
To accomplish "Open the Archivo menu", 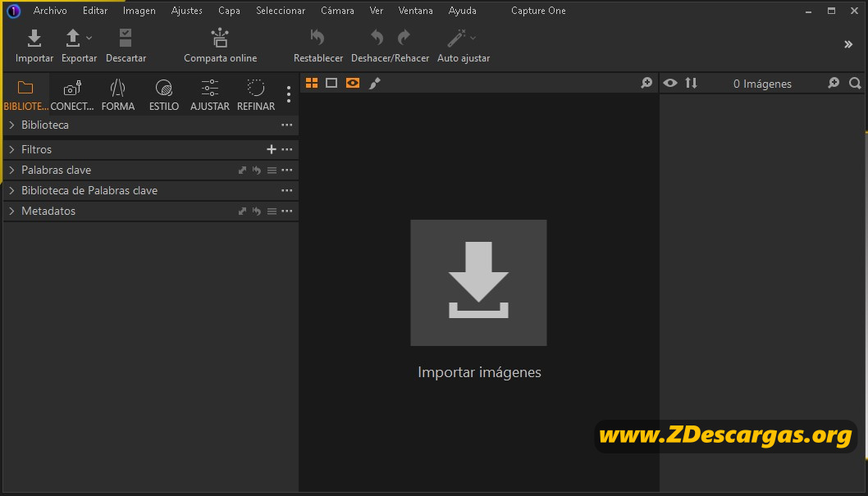I will click(50, 11).
